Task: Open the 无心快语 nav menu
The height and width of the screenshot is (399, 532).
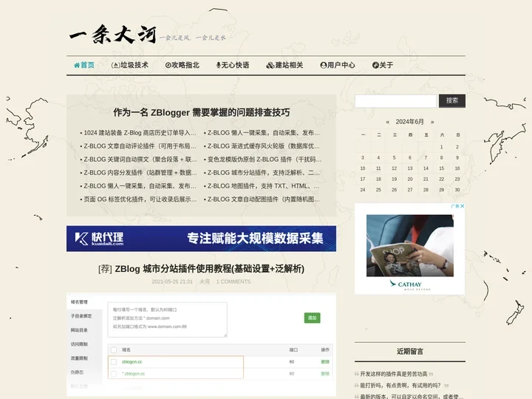Action: pos(233,65)
